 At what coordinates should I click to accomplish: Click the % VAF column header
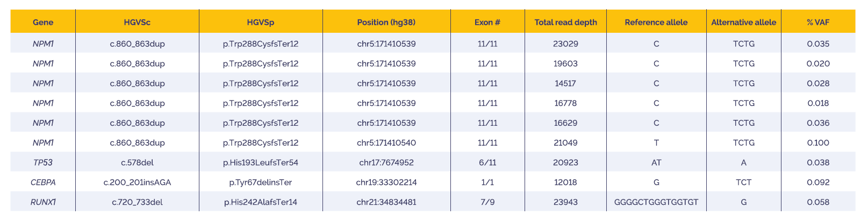tap(818, 22)
